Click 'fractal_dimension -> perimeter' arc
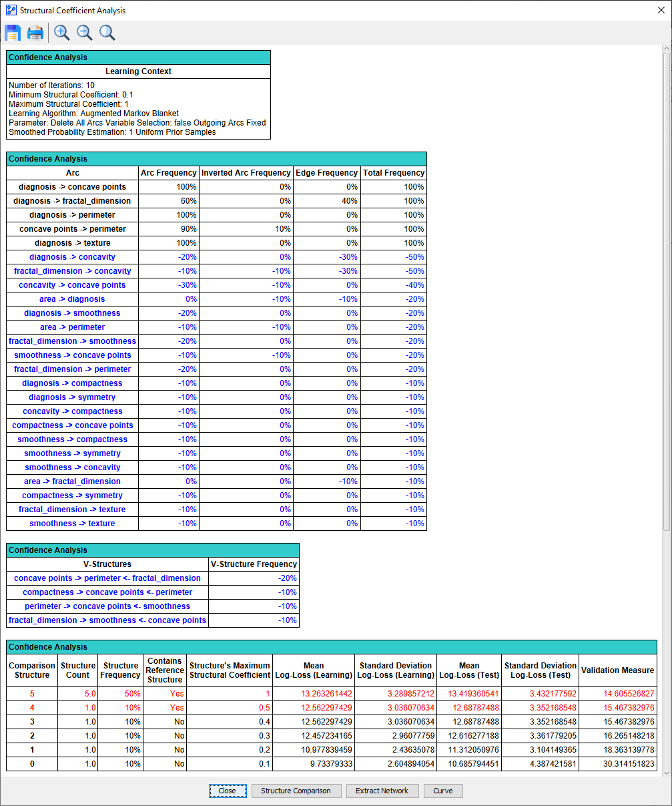 pyautogui.click(x=73, y=369)
